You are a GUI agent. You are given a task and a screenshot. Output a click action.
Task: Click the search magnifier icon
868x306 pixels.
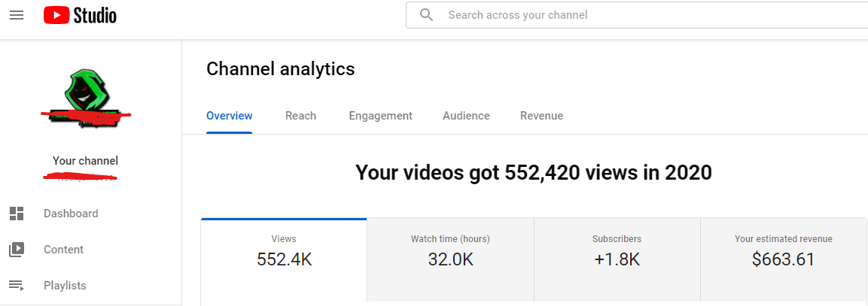(426, 15)
